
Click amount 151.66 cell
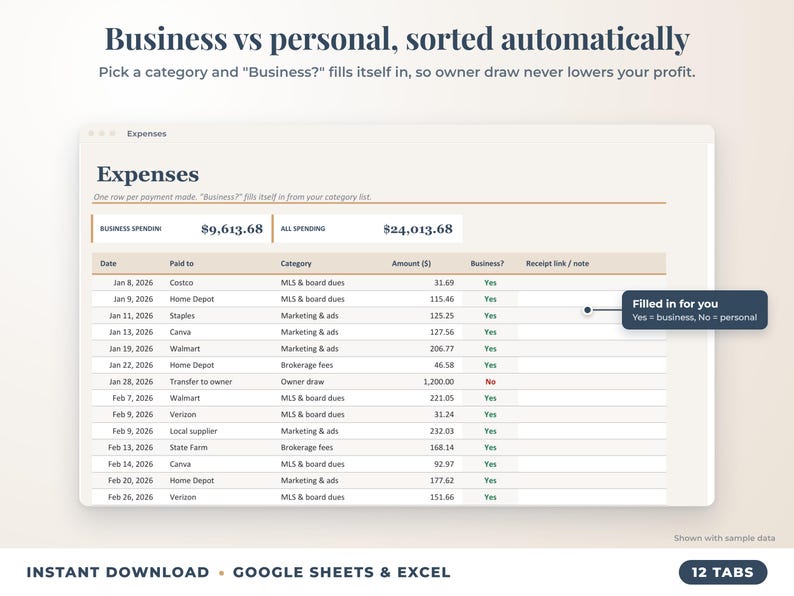coord(442,497)
